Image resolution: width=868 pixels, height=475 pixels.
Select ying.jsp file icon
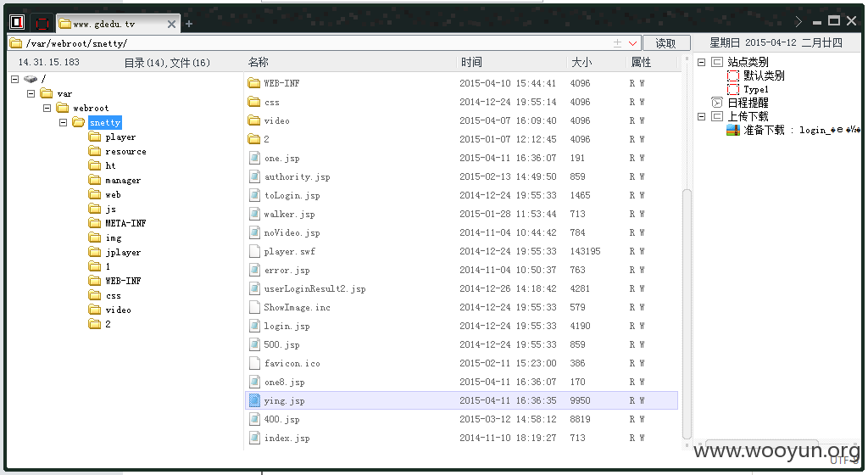click(x=254, y=400)
